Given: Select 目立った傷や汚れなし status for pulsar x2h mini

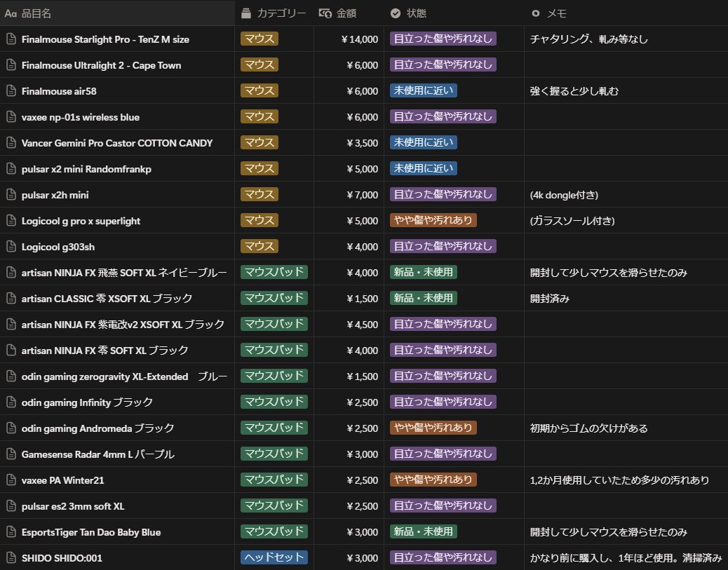Looking at the screenshot, I should tap(443, 194).
